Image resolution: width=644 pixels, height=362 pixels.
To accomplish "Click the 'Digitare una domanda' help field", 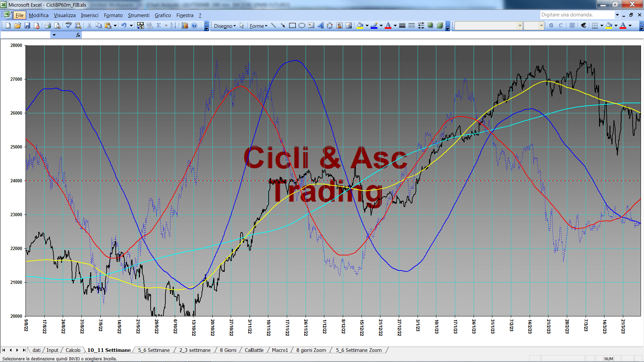I will [577, 15].
